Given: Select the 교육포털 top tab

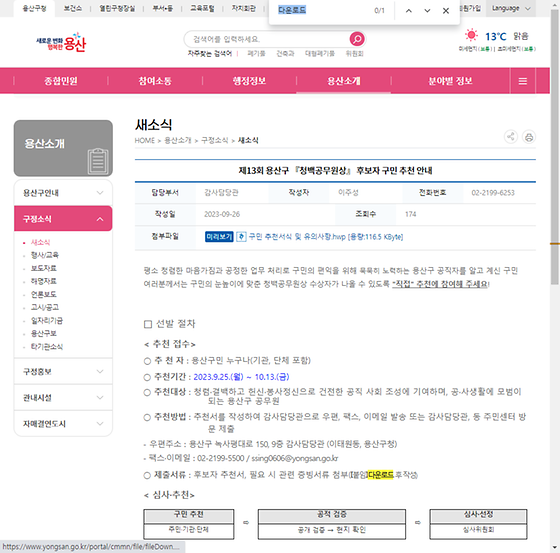Looking at the screenshot, I should click(202, 8).
